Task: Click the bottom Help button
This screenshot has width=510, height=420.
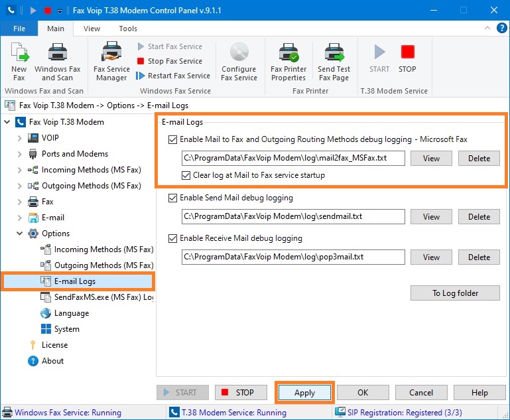Action: 479,393
